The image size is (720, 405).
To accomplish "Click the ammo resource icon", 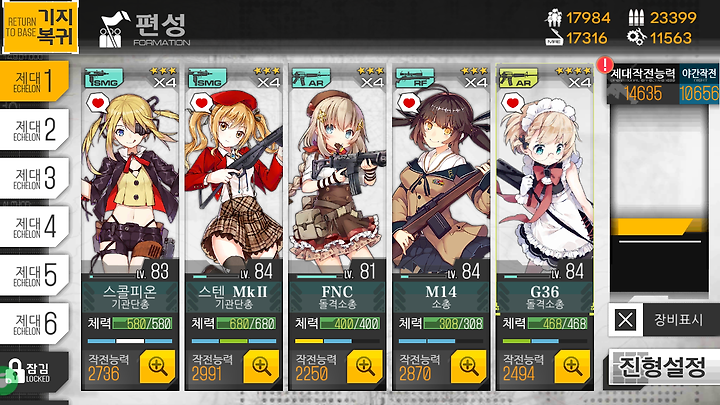I will (636, 17).
